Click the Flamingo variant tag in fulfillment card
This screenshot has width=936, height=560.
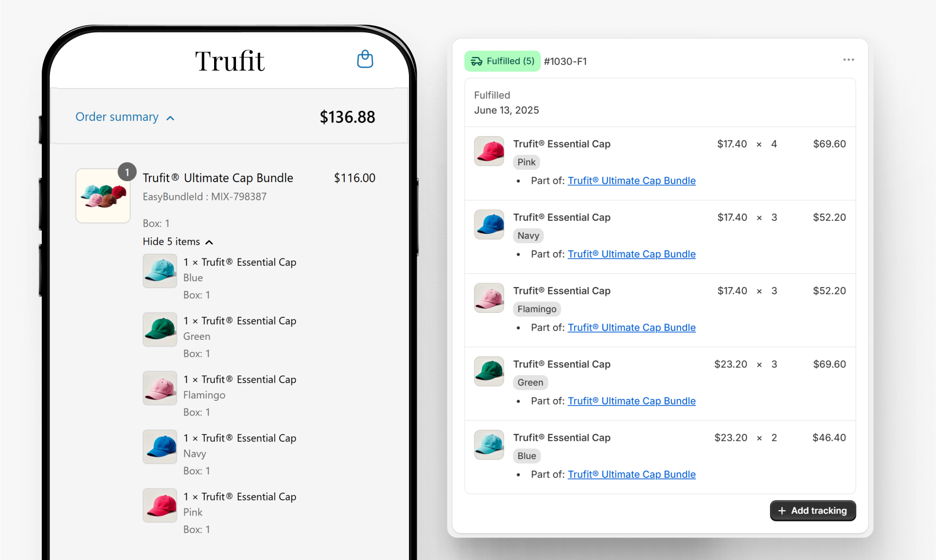click(537, 310)
